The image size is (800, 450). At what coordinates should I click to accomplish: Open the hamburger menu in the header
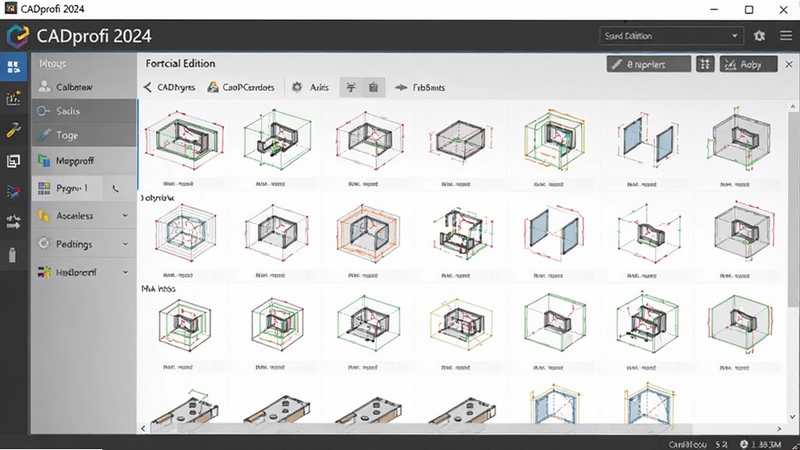coord(786,36)
